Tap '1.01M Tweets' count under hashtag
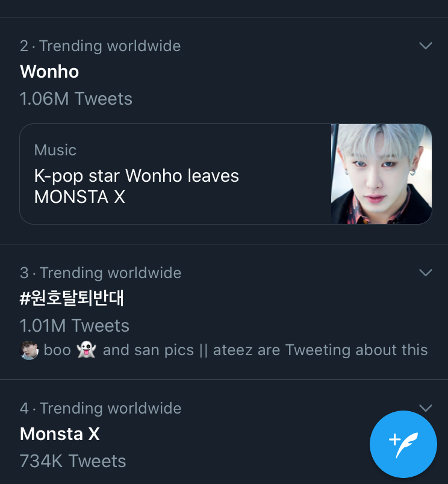This screenshot has width=448, height=484. [75, 326]
